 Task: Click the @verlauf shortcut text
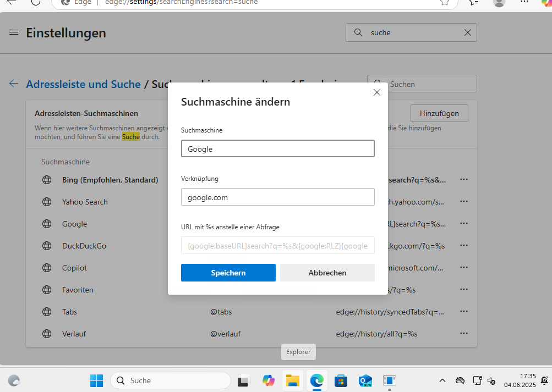[225, 334]
